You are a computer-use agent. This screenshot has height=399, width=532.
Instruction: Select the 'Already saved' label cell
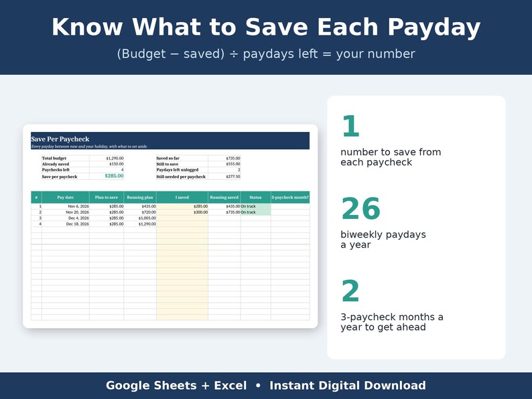(66, 164)
